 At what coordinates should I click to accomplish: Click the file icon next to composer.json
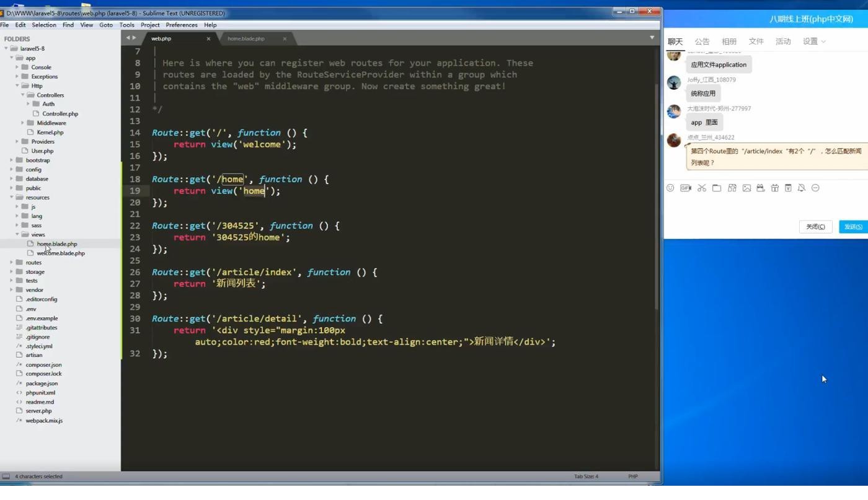(x=19, y=364)
